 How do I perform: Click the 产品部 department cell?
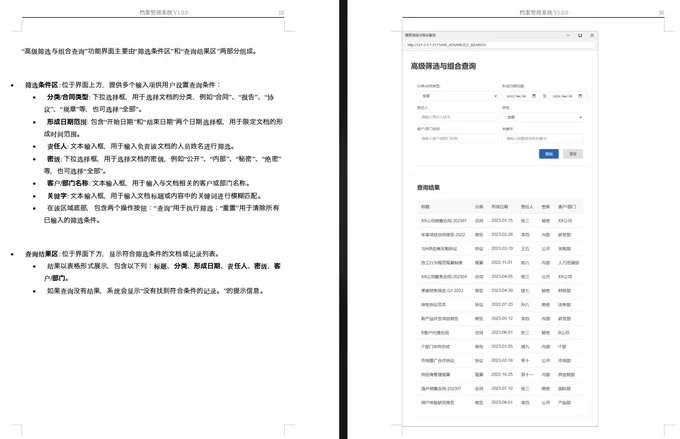[x=564, y=403]
